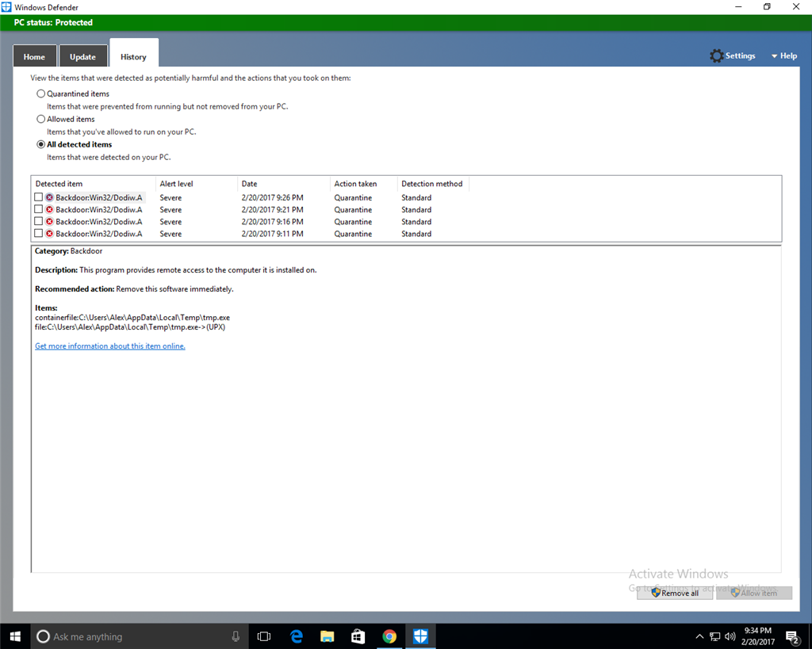The image size is (812, 649).
Task: Click the red threat icon for the 9:26 PM detection
Action: 49,197
